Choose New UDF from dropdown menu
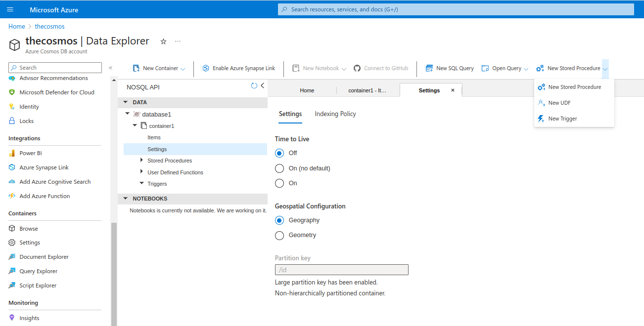This screenshot has width=644, height=326. click(x=574, y=103)
